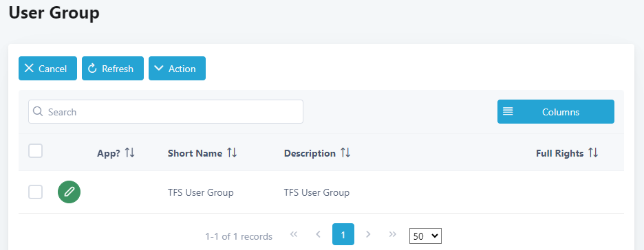The width and height of the screenshot is (644, 250).
Task: Sort by Description column arrows
Action: coord(345,153)
